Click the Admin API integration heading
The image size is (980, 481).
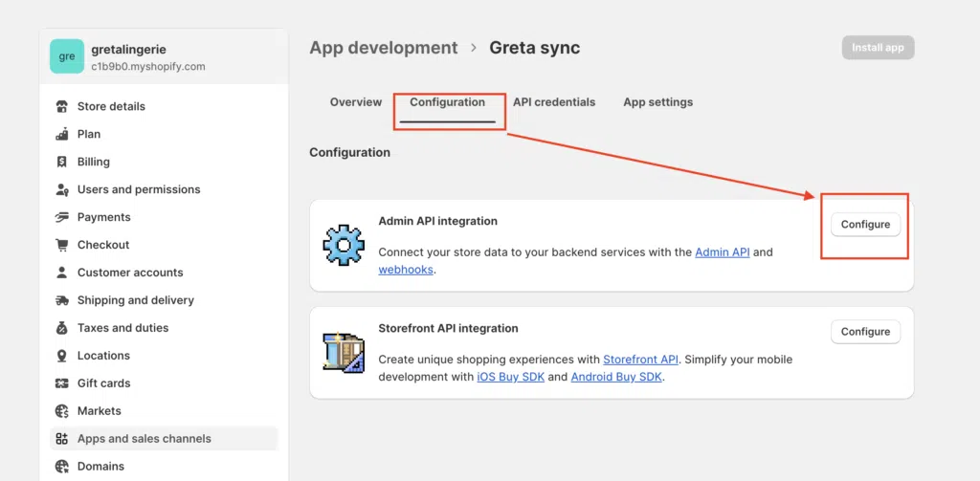438,221
